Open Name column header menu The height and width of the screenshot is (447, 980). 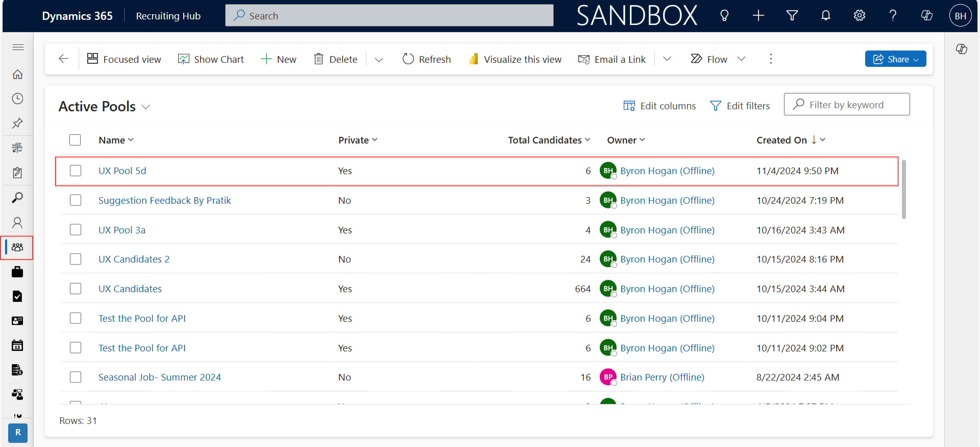tap(116, 140)
